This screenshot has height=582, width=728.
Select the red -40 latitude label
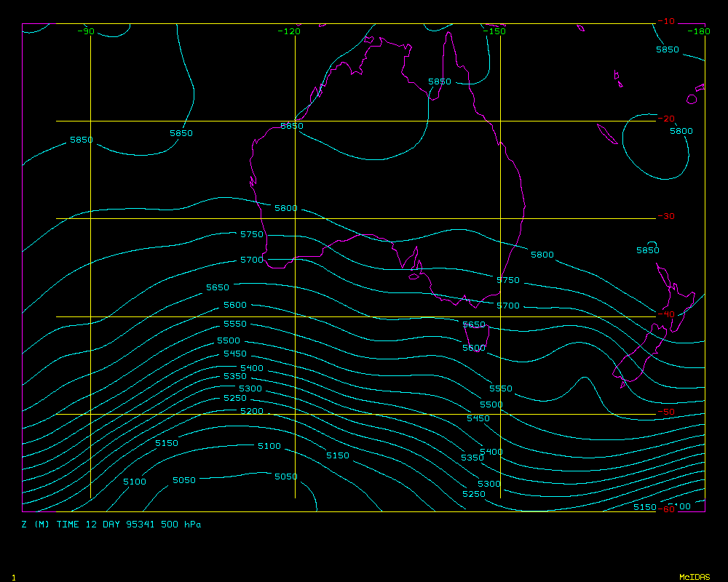point(665,314)
